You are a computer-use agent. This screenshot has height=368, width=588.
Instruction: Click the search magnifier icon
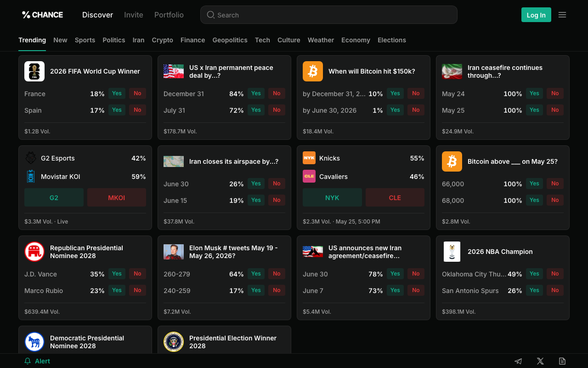pos(211,15)
